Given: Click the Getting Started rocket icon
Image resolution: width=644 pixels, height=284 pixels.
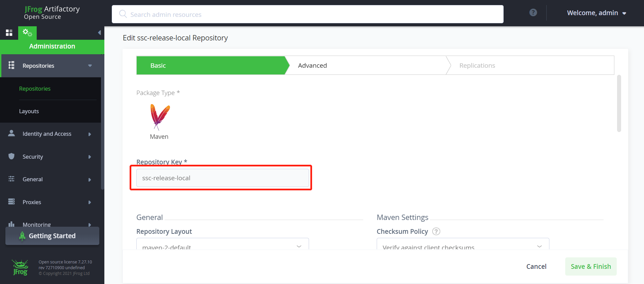Looking at the screenshot, I should [22, 236].
